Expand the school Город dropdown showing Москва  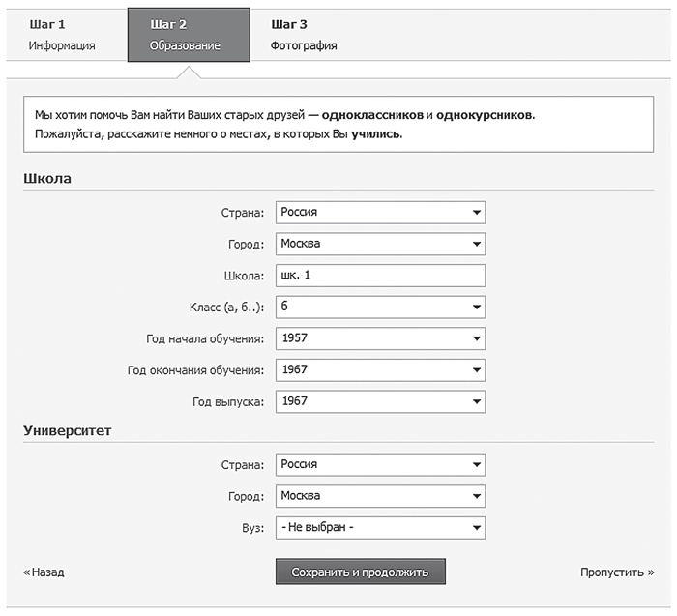pos(380,244)
